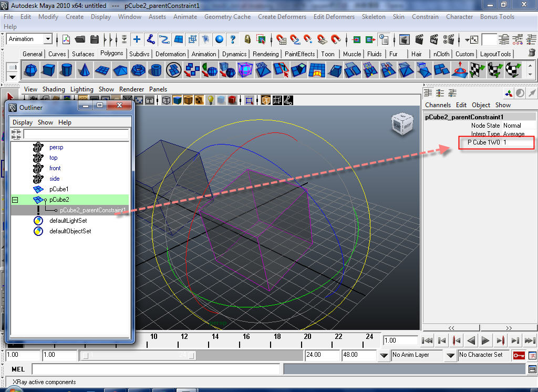Image resolution: width=538 pixels, height=392 pixels.
Task: Click the New Scene icon
Action: [66, 39]
